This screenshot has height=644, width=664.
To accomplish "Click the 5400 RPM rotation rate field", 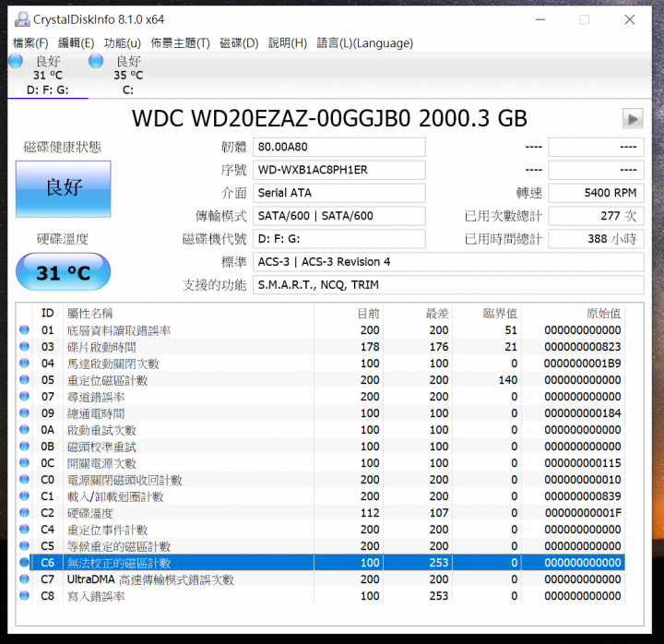I will tap(597, 193).
